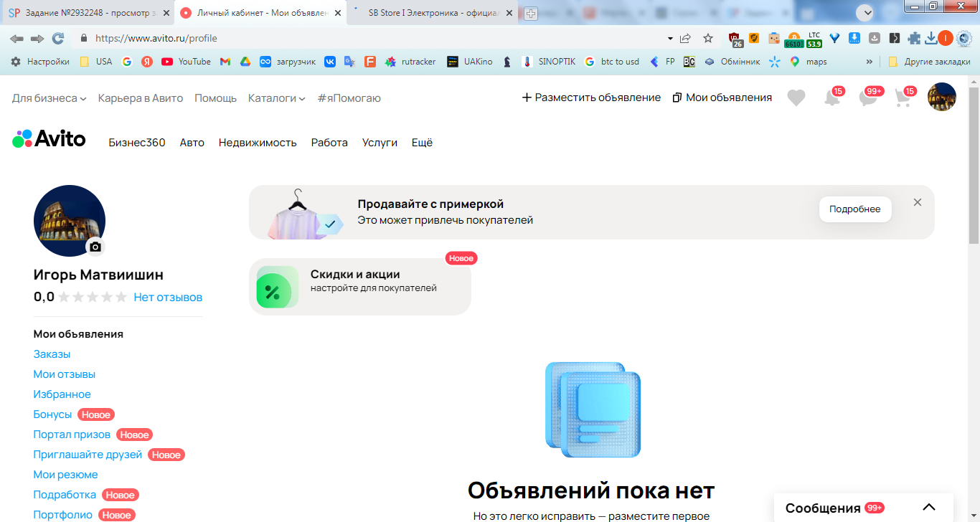This screenshot has width=980, height=522.
Task: Open a new browser tab
Action: point(531,13)
